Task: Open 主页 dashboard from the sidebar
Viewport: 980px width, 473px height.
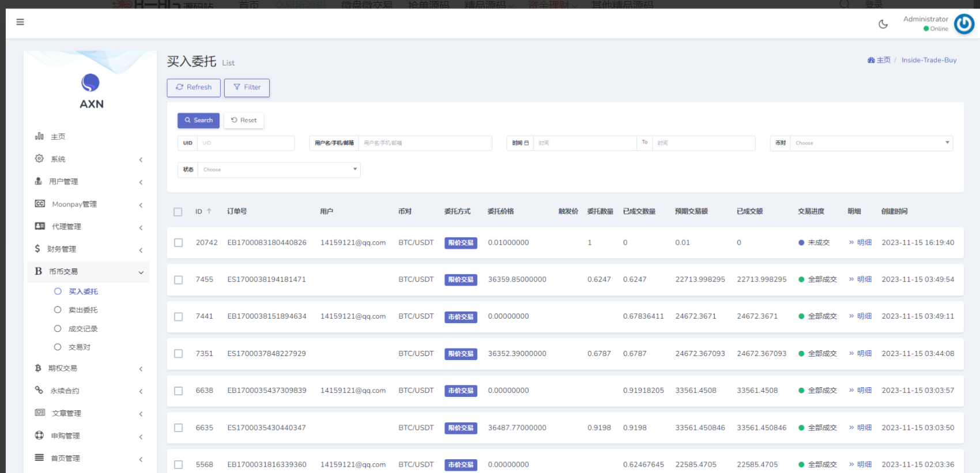Action: (58, 137)
